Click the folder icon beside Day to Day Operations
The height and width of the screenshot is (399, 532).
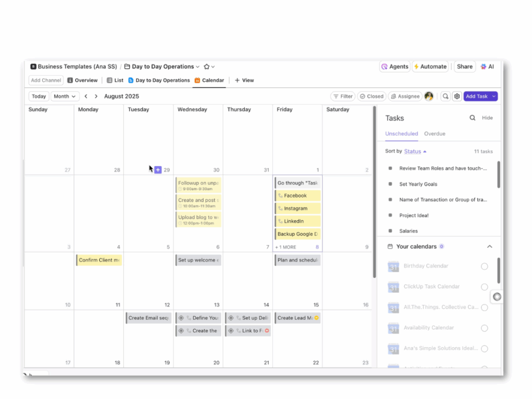pos(127,67)
